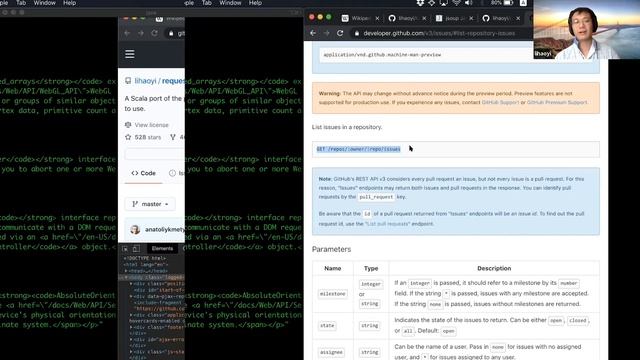Screen dimensions: 640x360
Task: Click the forward arrow in the GitHub repo window
Action: [x=141, y=33]
